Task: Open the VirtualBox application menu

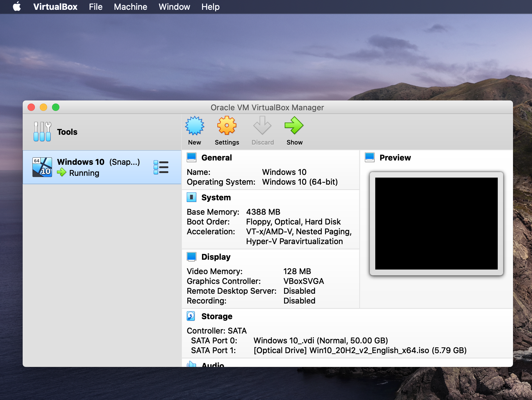Action: [x=55, y=7]
